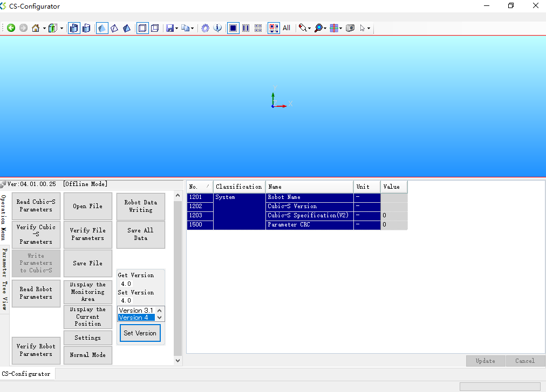
Task: Open the camera snapshot tool
Action: coord(350,27)
